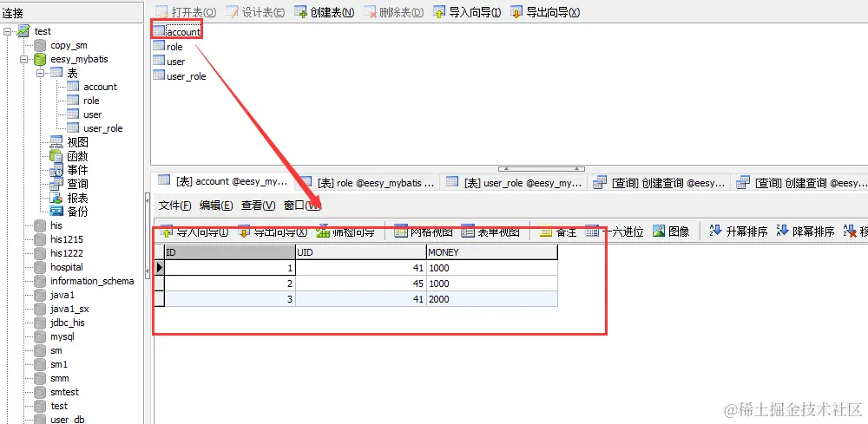868x424 pixels.
Task: Select user_role in the object list pane
Action: [x=180, y=76]
